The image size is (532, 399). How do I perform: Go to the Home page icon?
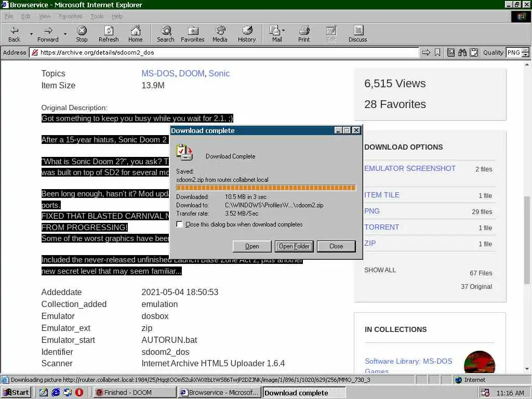[x=136, y=34]
